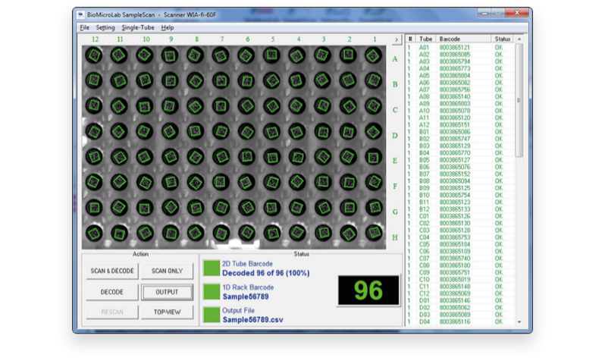Click the OUTPUT button
The height and width of the screenshot is (364, 605).
pyautogui.click(x=167, y=292)
